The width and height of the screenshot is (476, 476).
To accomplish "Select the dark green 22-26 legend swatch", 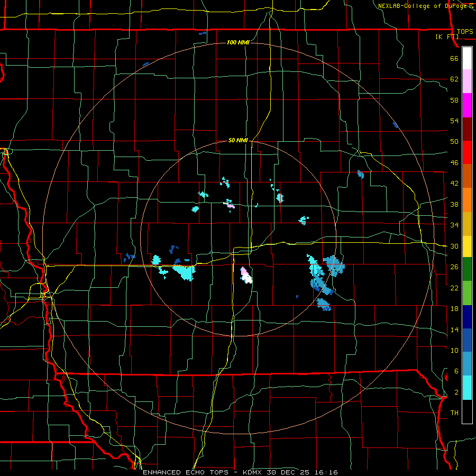I will point(467,269).
